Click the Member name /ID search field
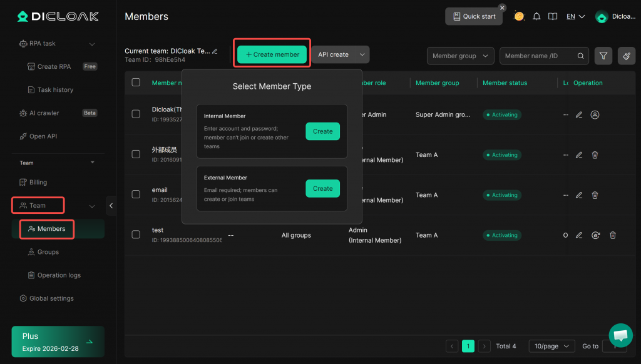 click(x=540, y=56)
